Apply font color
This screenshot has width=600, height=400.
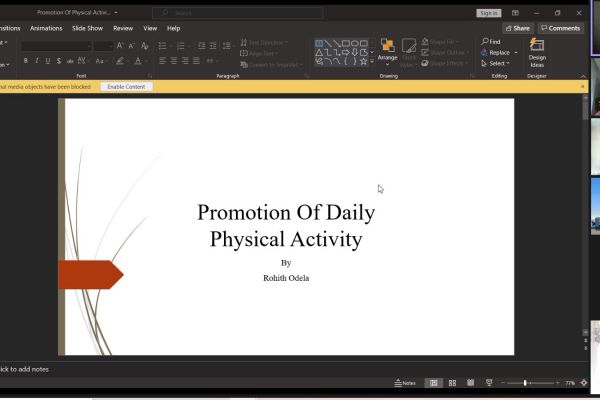[x=138, y=60]
